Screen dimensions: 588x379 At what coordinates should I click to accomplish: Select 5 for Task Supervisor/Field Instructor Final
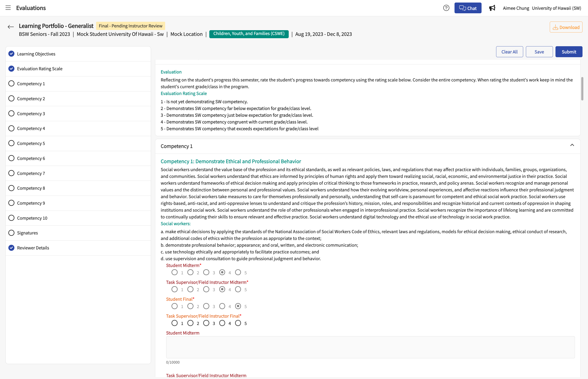(238, 323)
